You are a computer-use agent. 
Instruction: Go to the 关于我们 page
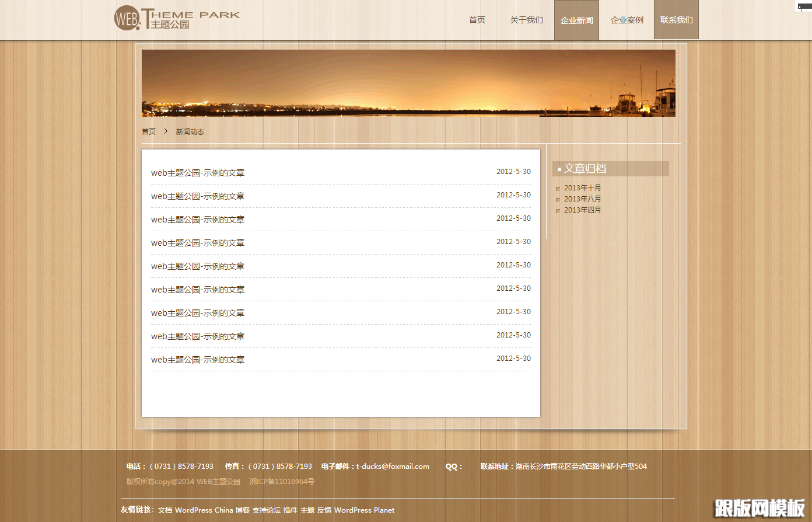(x=526, y=20)
